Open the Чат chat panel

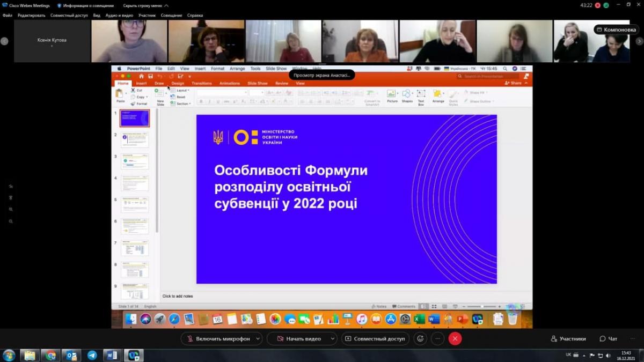coord(609,339)
